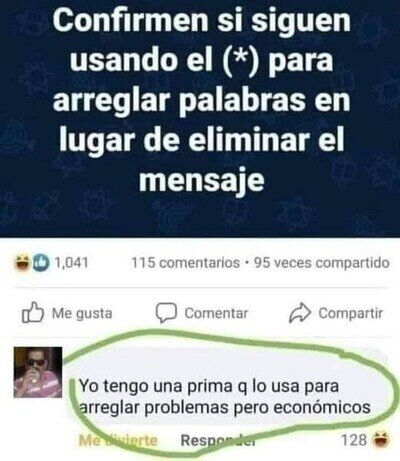
Task: Open the dark blue post image
Action: (x=200, y=118)
